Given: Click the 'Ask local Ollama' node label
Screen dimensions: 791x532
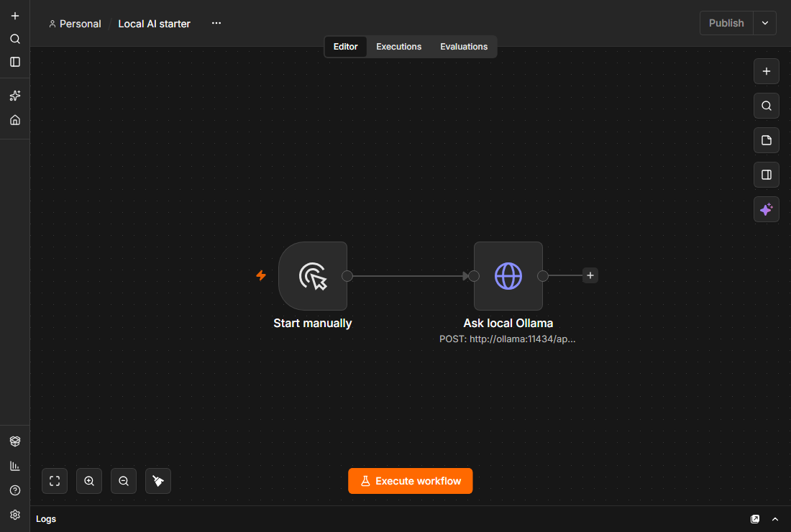Looking at the screenshot, I should pyautogui.click(x=508, y=324).
